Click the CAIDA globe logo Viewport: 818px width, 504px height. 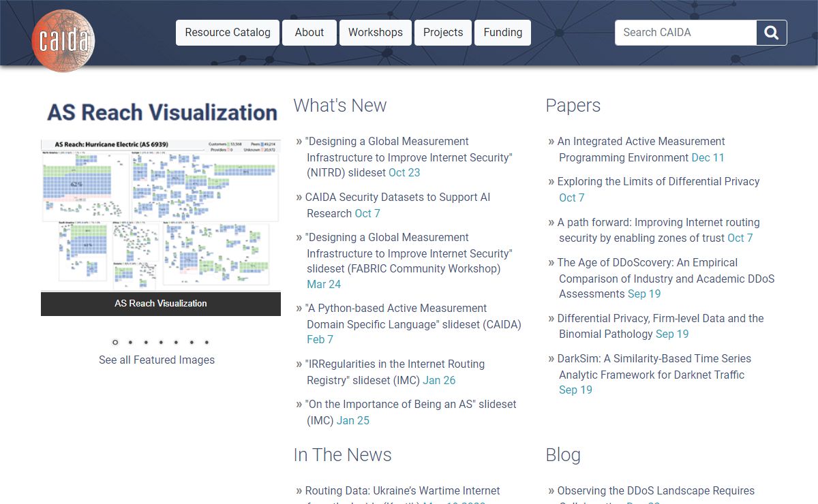[63, 41]
